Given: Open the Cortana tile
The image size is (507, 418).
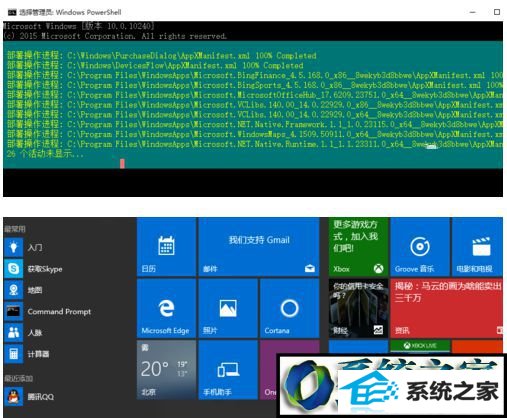Looking at the screenshot, I should click(x=290, y=308).
